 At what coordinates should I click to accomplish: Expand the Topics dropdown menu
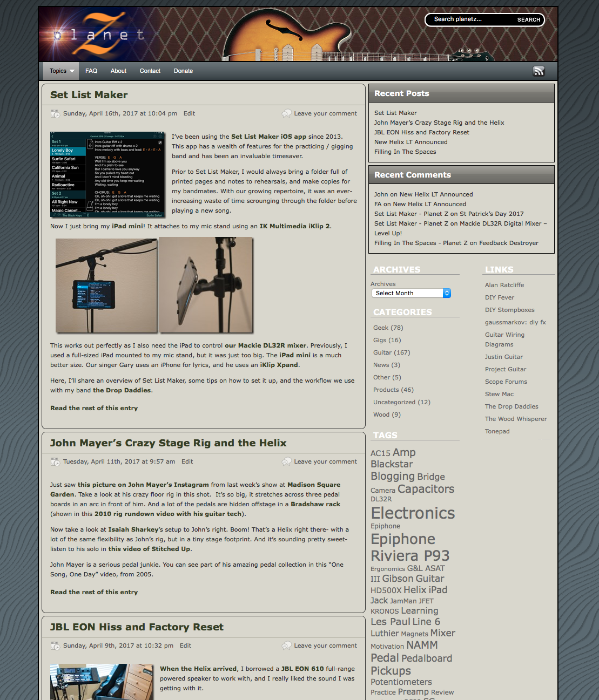(x=62, y=71)
